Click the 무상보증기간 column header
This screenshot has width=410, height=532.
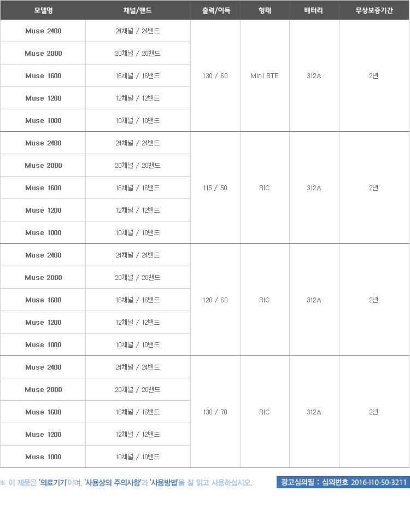(x=374, y=10)
